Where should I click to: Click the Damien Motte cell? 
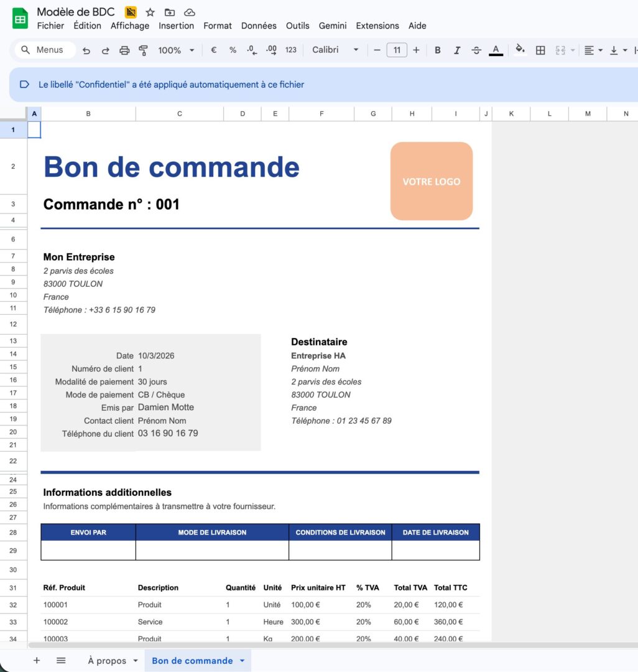[x=165, y=407]
